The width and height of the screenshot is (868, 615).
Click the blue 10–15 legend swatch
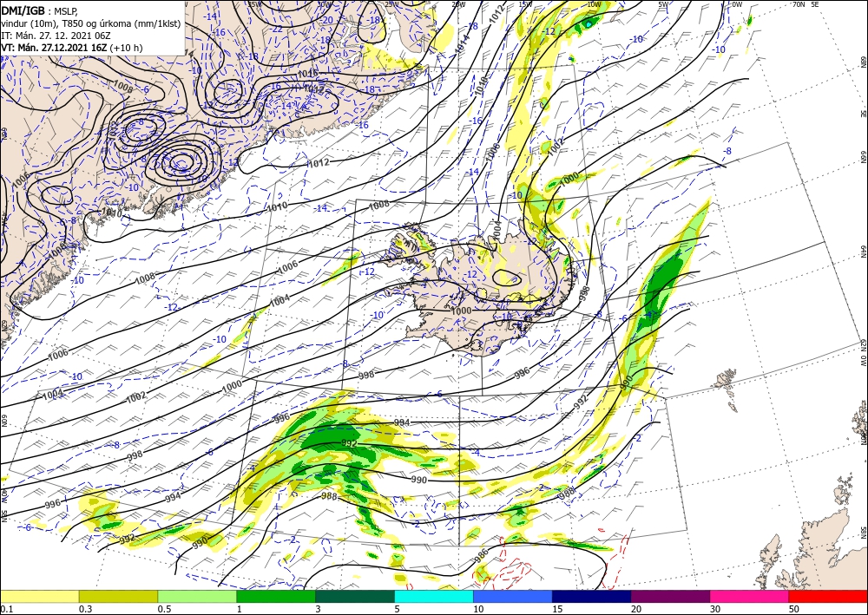coord(513,596)
